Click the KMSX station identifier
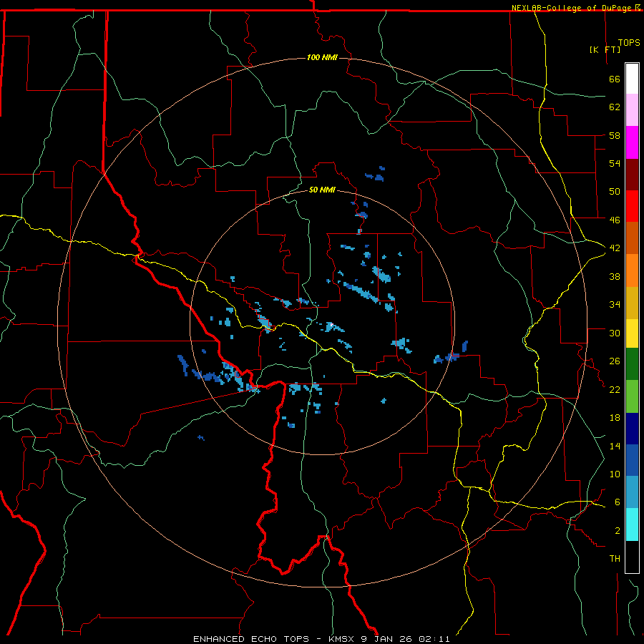Screen dimensions: 644x644 click(341, 639)
